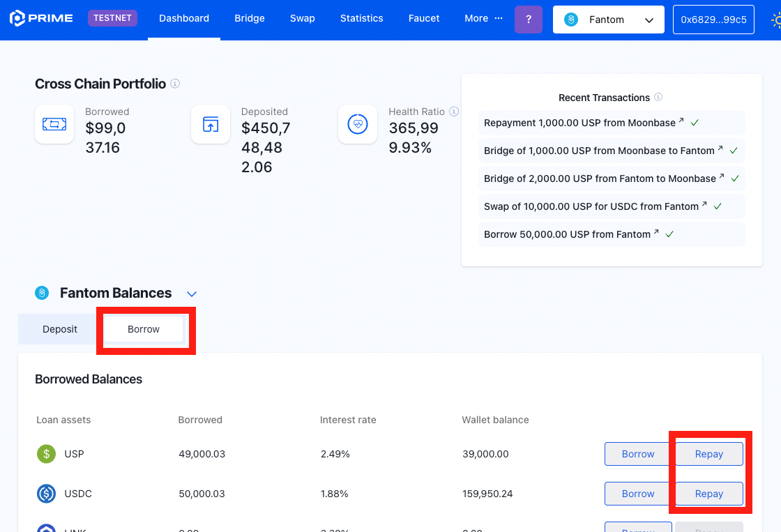The height and width of the screenshot is (532, 781).
Task: Click the Recent Transactions info icon
Action: click(x=658, y=97)
